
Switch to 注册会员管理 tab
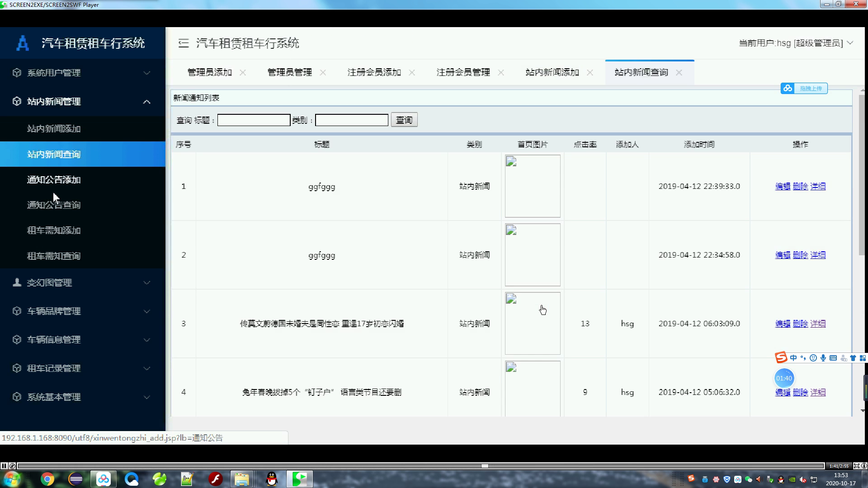(463, 72)
